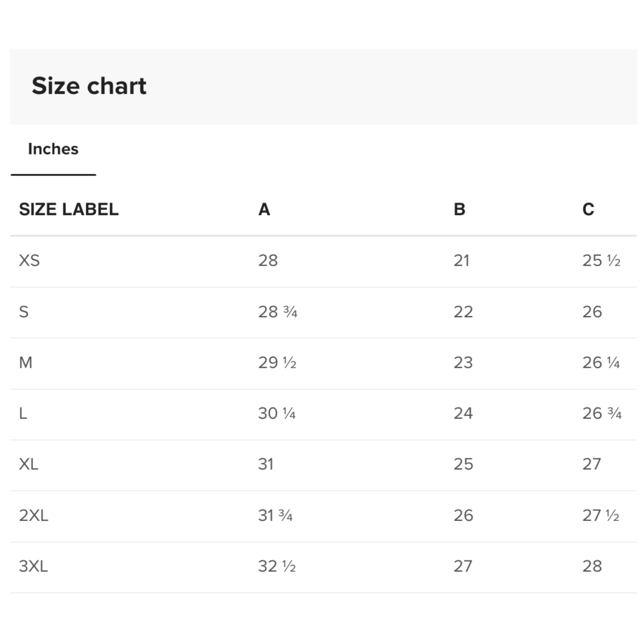Click the SIZE LABEL column header

pos(69,209)
